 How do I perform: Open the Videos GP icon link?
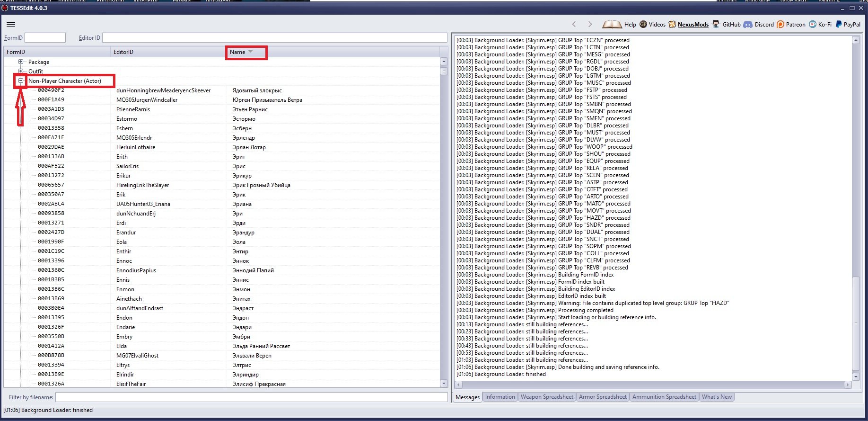coord(643,24)
